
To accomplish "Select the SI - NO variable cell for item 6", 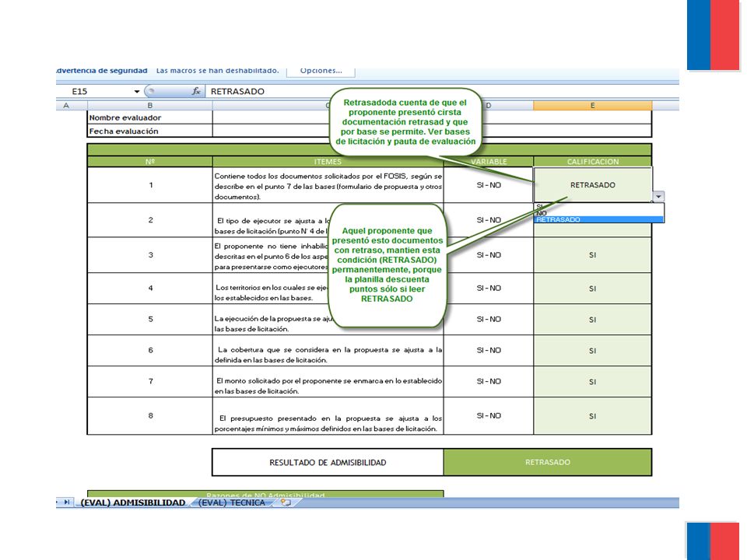I will click(489, 350).
